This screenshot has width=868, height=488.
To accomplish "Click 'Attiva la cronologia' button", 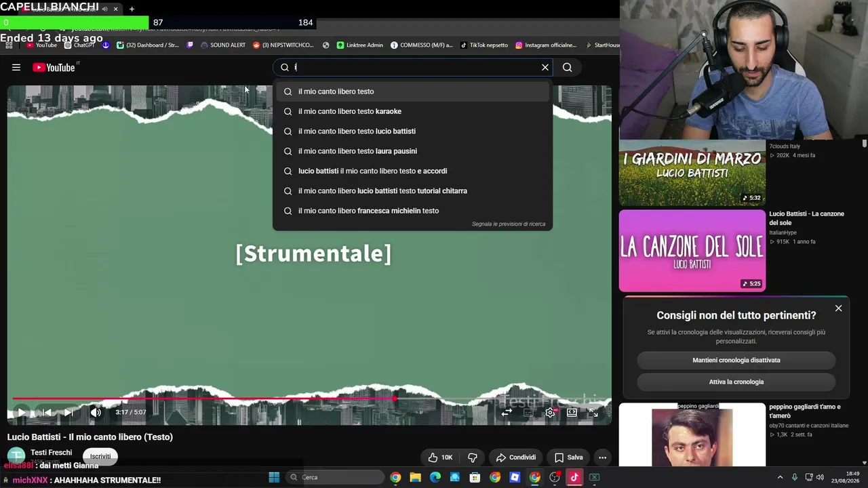I will (x=736, y=382).
